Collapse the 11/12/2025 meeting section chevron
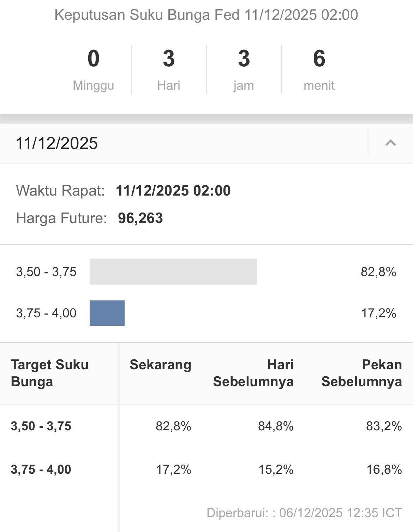 pyautogui.click(x=390, y=143)
